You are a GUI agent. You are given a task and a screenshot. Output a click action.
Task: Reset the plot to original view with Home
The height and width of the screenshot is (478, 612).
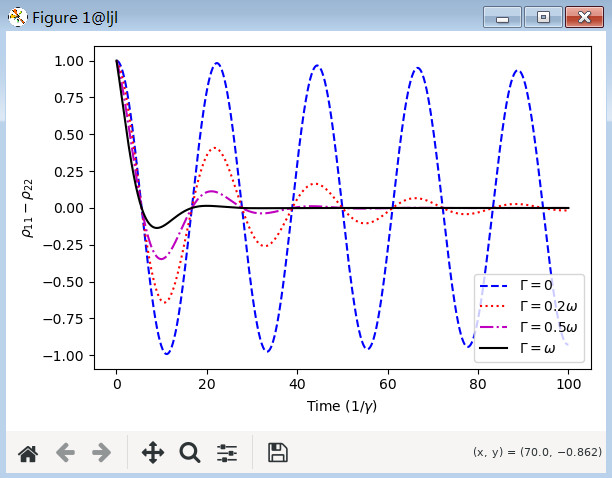28,453
